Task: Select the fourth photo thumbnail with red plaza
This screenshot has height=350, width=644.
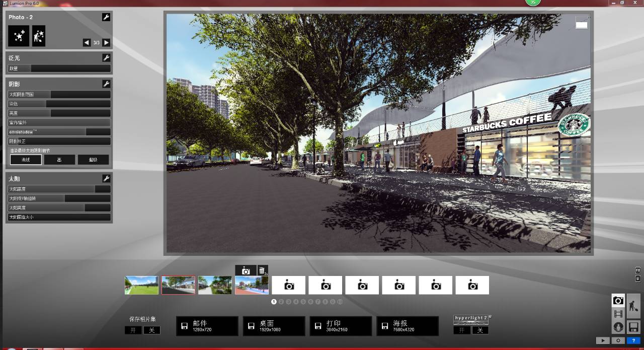Action: [x=252, y=285]
